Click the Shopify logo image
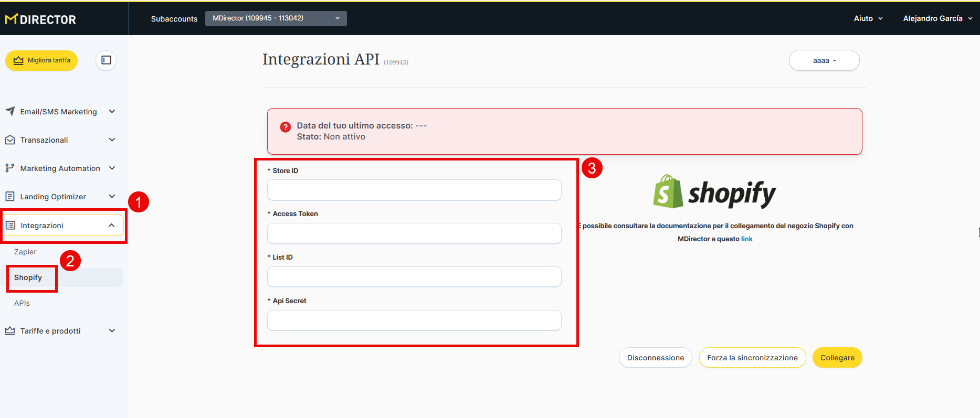Viewport: 980px width, 418px height. 714,192
